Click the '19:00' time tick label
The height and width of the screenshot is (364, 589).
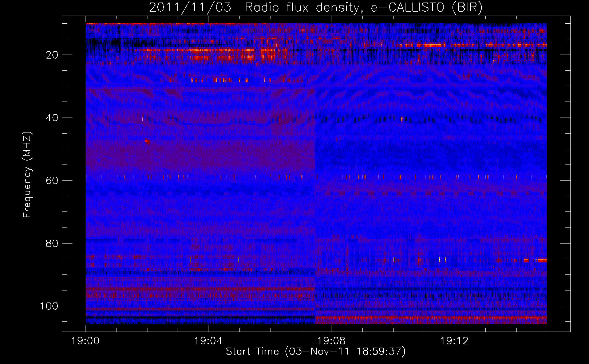pos(86,341)
